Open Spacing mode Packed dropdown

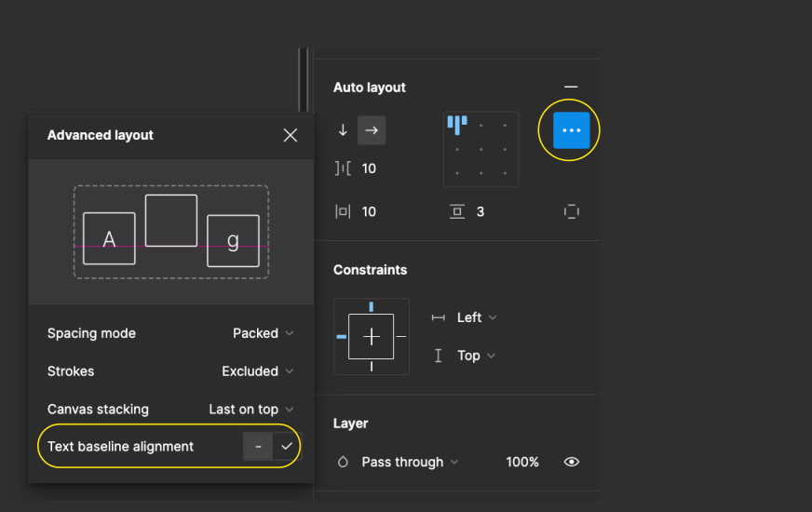264,333
